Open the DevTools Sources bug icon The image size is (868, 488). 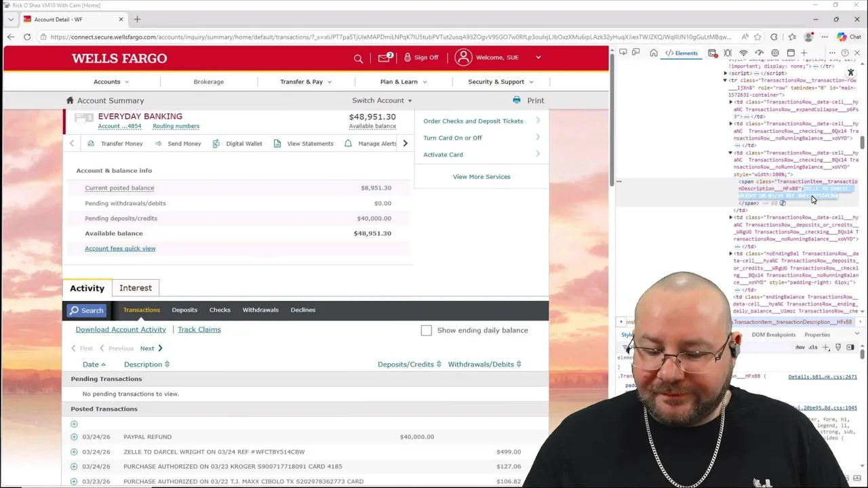[x=728, y=53]
